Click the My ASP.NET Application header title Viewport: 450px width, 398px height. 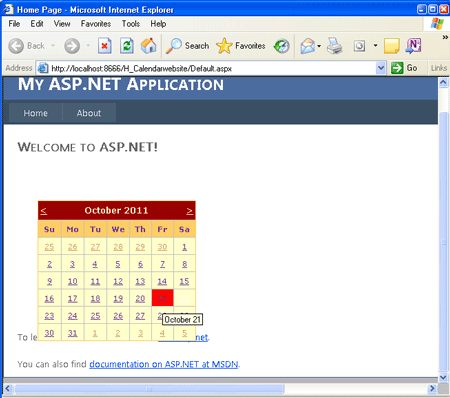121,84
